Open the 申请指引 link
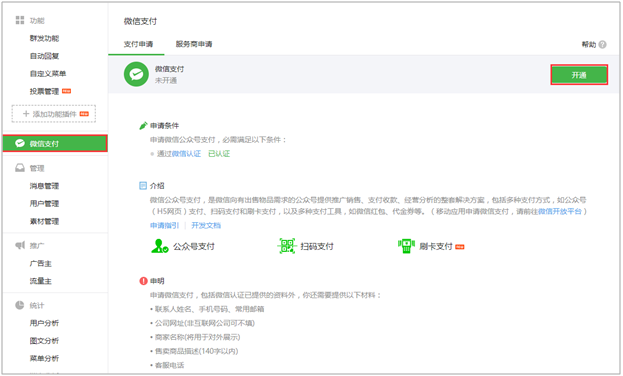 point(164,225)
